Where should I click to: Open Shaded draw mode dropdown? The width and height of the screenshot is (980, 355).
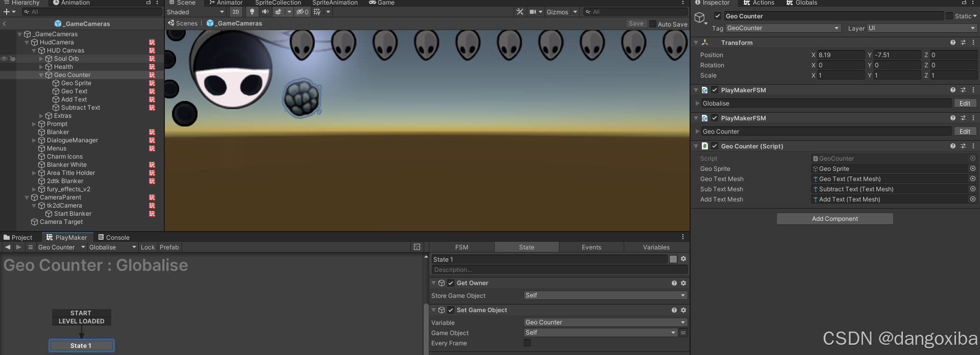pos(195,12)
